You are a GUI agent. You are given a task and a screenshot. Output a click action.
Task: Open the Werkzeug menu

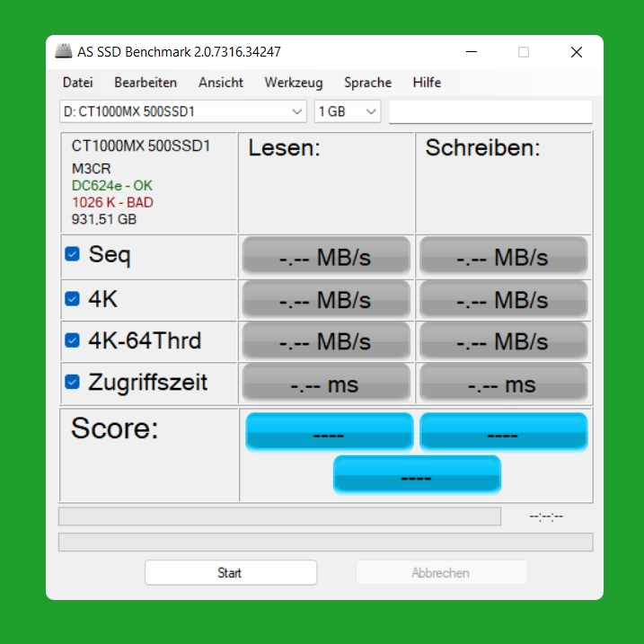click(293, 83)
